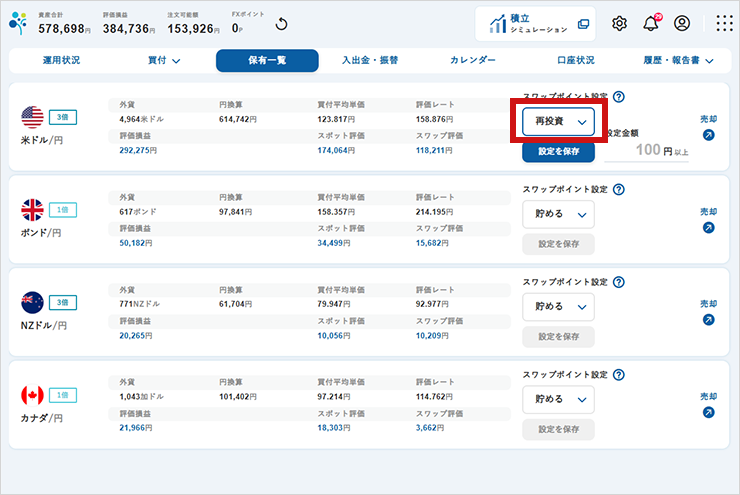Go to the 入出金・振替 tab
Image resolution: width=740 pixels, height=495 pixels.
pyautogui.click(x=370, y=60)
